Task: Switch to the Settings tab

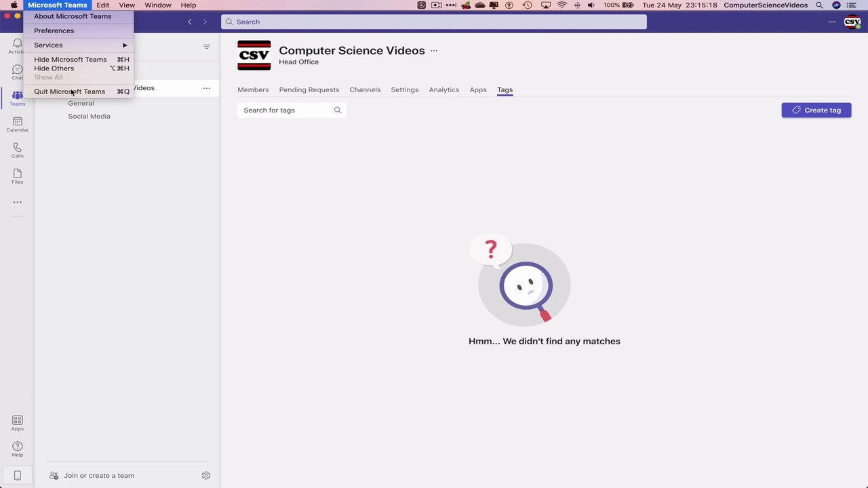Action: [x=405, y=89]
